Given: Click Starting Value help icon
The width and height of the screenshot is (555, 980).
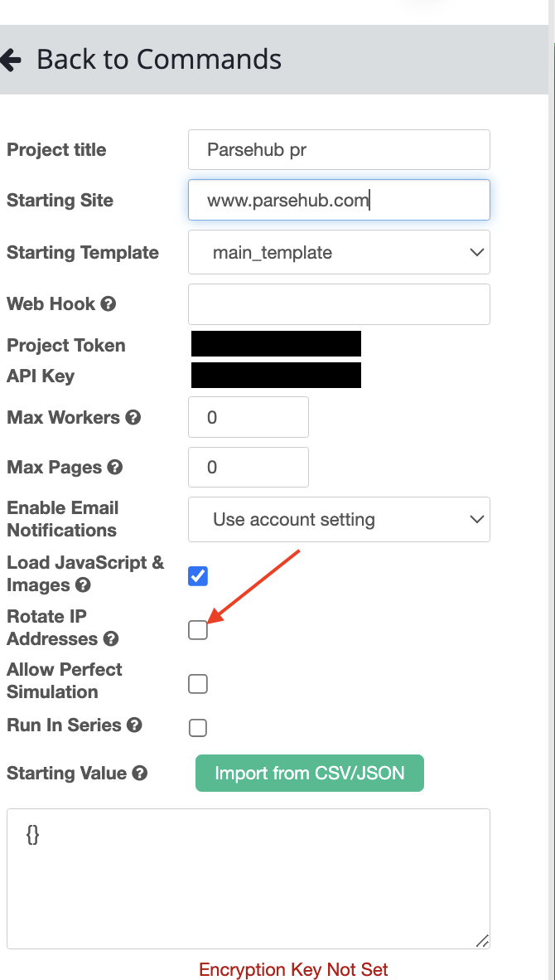Looking at the screenshot, I should [140, 774].
